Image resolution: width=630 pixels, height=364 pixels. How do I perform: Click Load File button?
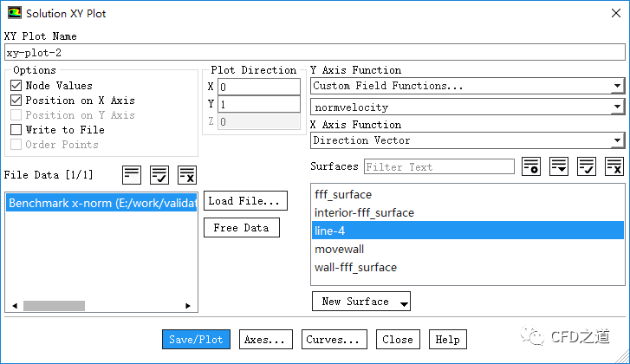tap(246, 201)
